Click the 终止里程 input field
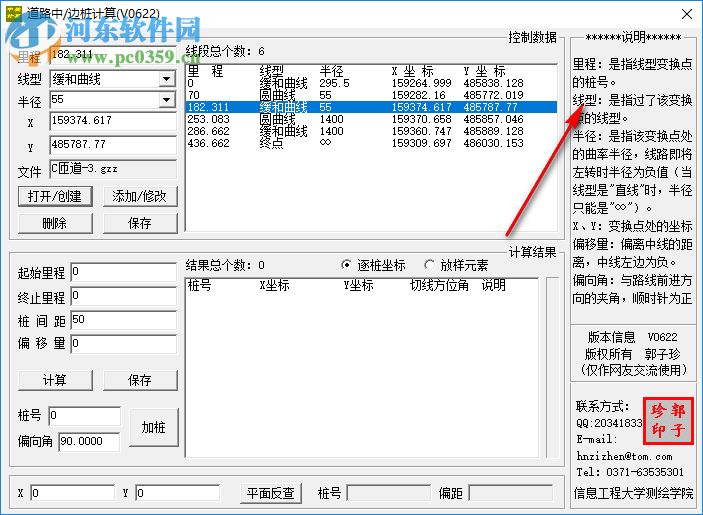Image resolution: width=703 pixels, height=515 pixels. pyautogui.click(x=124, y=296)
